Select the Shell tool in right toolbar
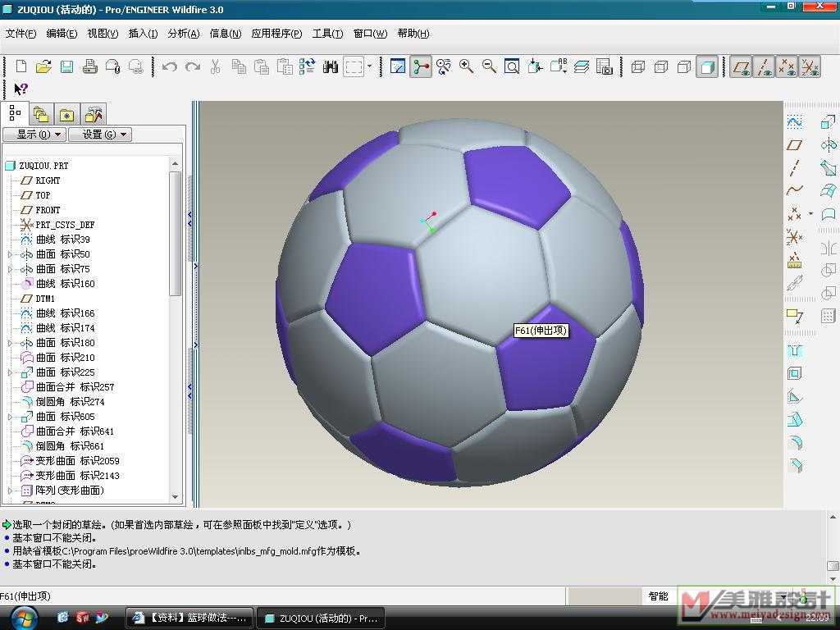840x630 pixels. tap(795, 373)
